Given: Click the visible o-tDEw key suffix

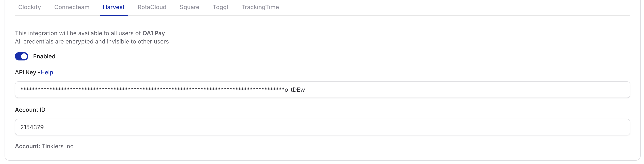Looking at the screenshot, I should (x=295, y=90).
